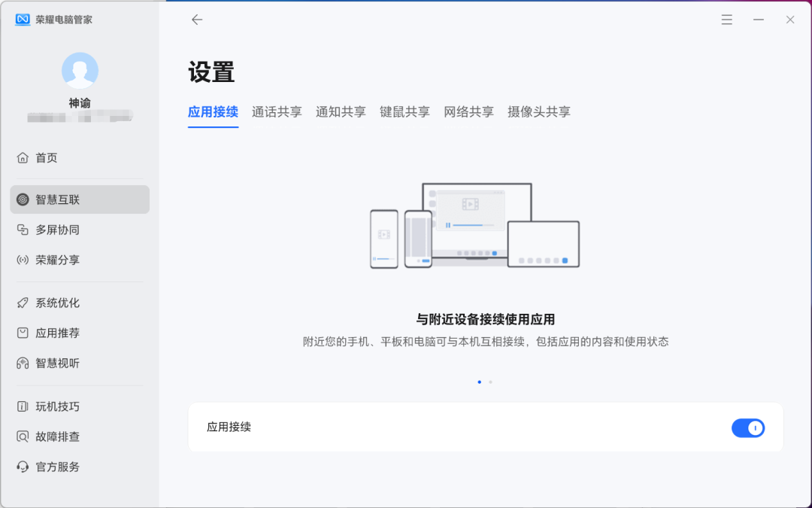
Task: Switch to the 应用接续 tab
Action: click(213, 112)
